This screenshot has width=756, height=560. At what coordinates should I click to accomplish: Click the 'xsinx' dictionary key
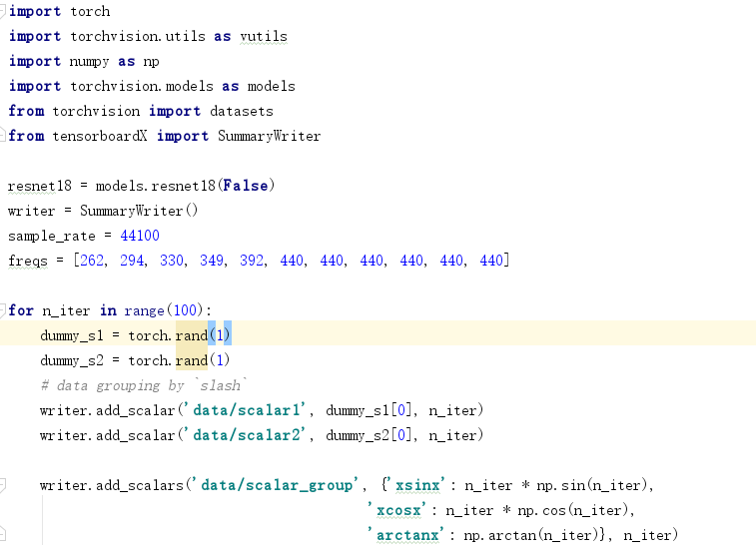point(417,485)
